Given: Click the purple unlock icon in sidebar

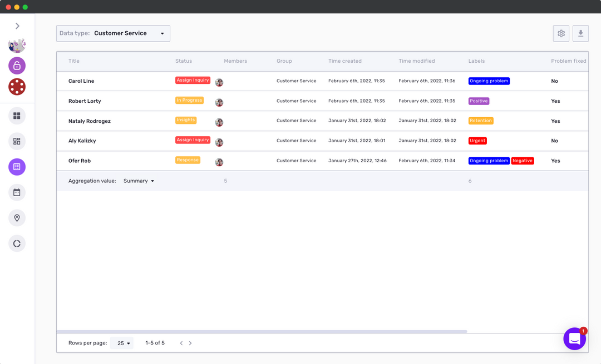Looking at the screenshot, I should coord(17,66).
